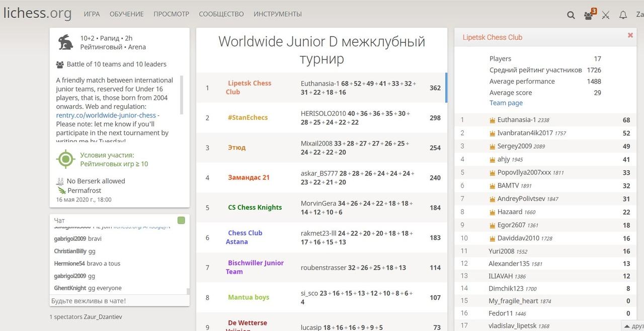Select the Bischwiller Junior Team
Screen dimensions: 644x331
[x=255, y=267]
